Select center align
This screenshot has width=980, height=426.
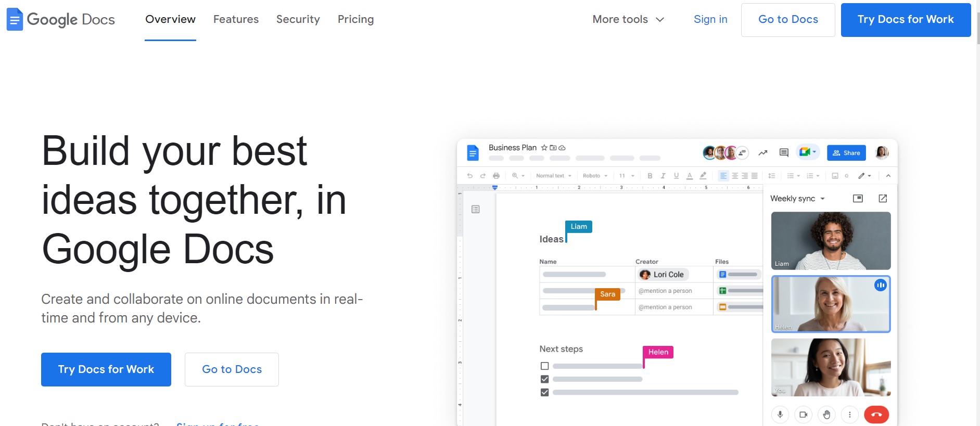click(x=735, y=176)
